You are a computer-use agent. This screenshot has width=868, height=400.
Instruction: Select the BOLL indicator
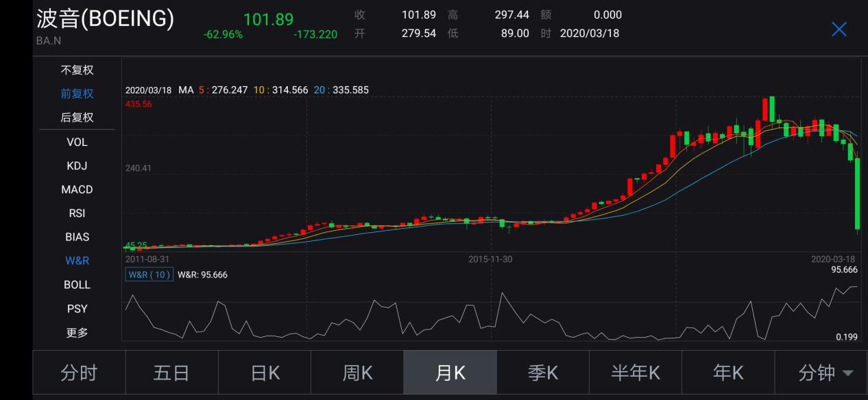77,284
